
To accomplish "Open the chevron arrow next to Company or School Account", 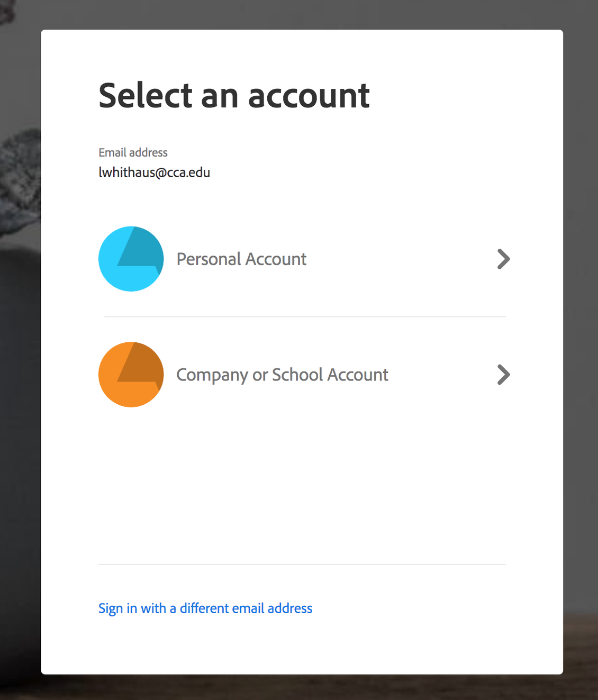I will (503, 375).
